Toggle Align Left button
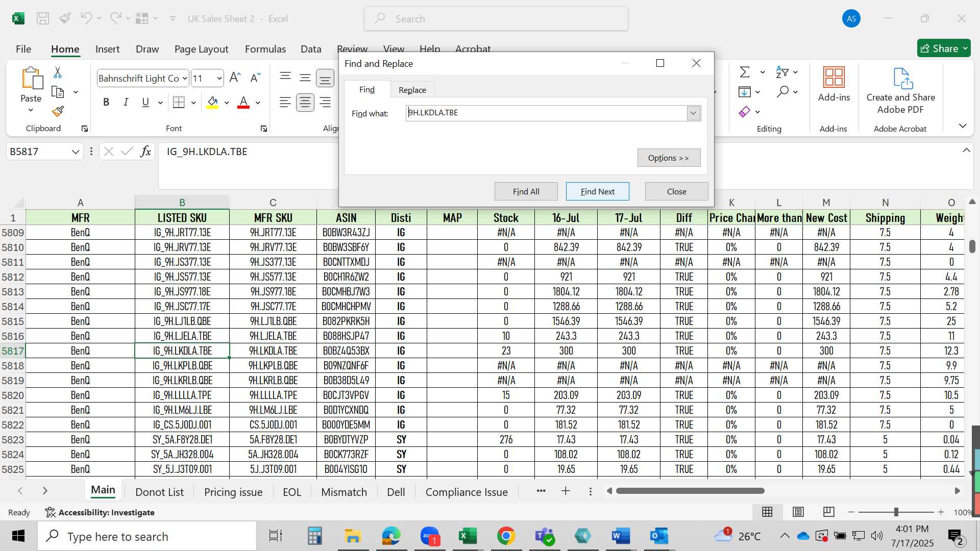 (285, 103)
